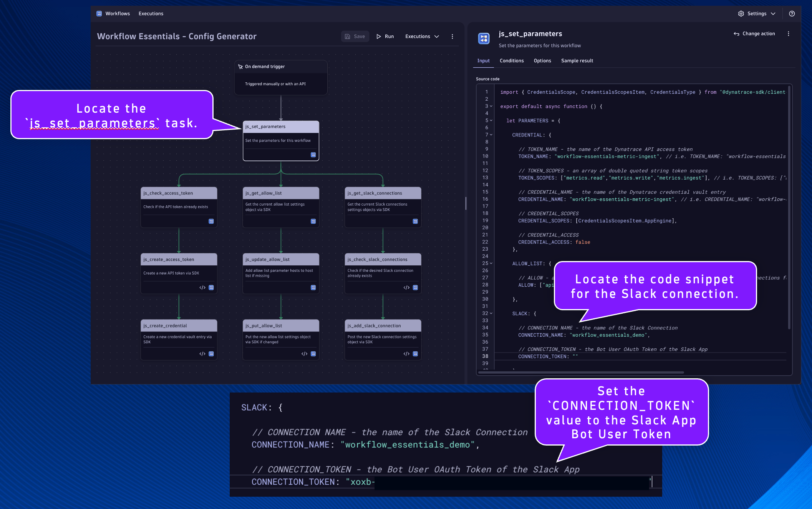
Task: Click the app icon on js_set_parameters node
Action: (x=313, y=155)
